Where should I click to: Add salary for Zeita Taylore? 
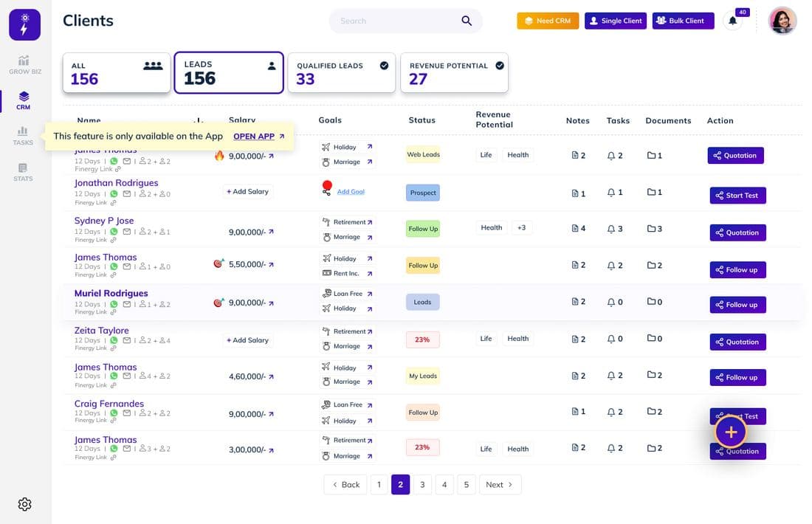coord(247,340)
